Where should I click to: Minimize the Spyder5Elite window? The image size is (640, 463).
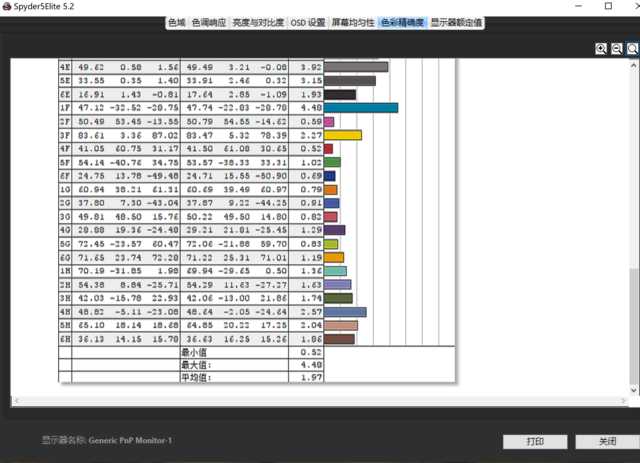pyautogui.click(x=578, y=6)
